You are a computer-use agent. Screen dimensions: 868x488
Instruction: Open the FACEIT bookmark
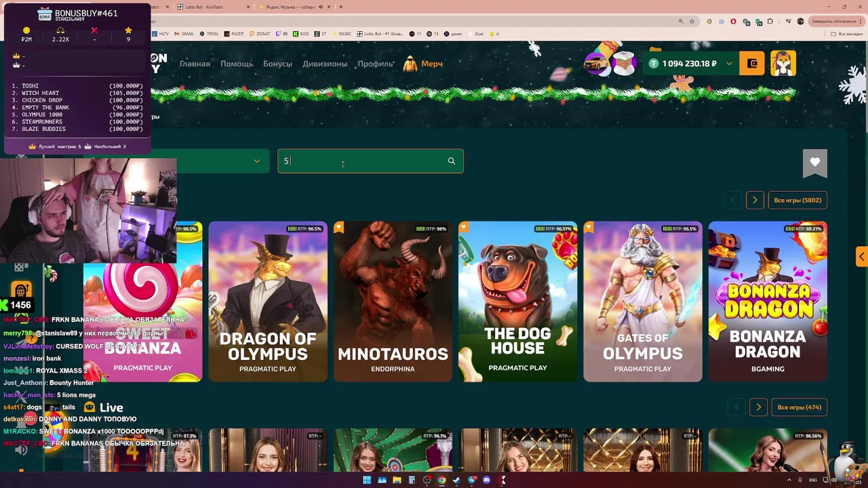[x=235, y=34]
